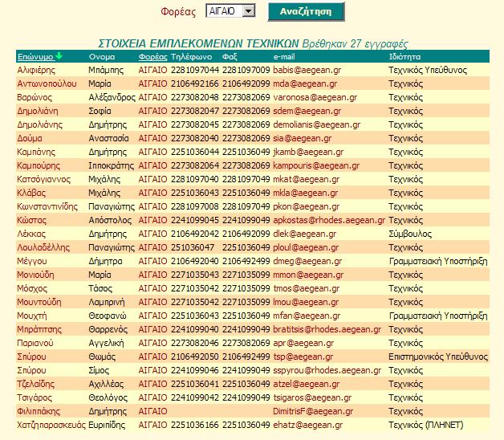Click the email ehatz@aegean.gr

308,426
